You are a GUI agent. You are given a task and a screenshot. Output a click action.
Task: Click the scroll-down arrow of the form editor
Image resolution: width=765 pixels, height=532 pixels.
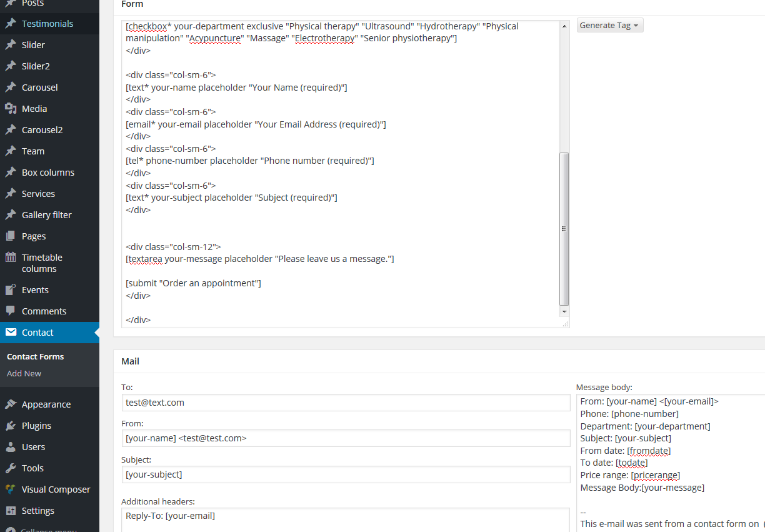point(564,311)
